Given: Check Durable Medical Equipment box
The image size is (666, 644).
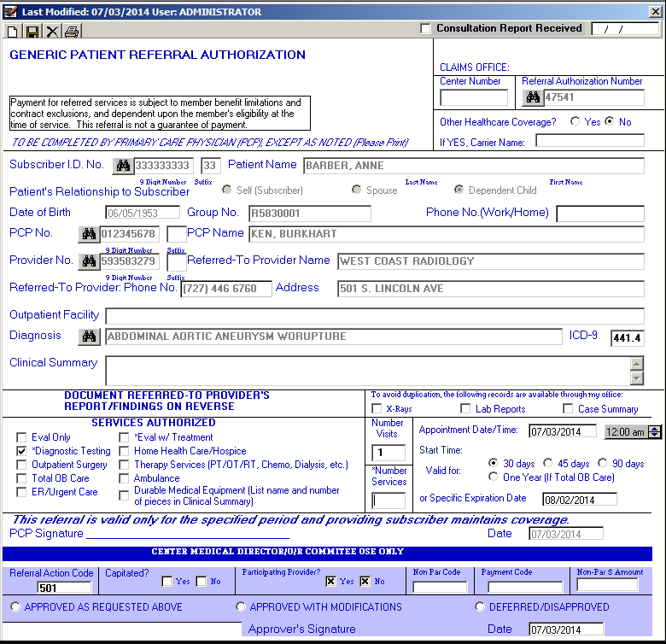Looking at the screenshot, I should [124, 495].
